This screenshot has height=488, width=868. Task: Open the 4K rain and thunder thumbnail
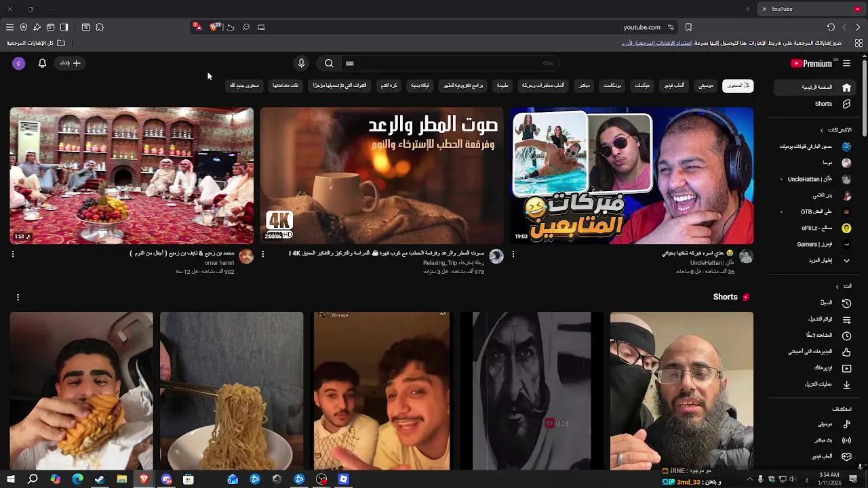(x=382, y=176)
